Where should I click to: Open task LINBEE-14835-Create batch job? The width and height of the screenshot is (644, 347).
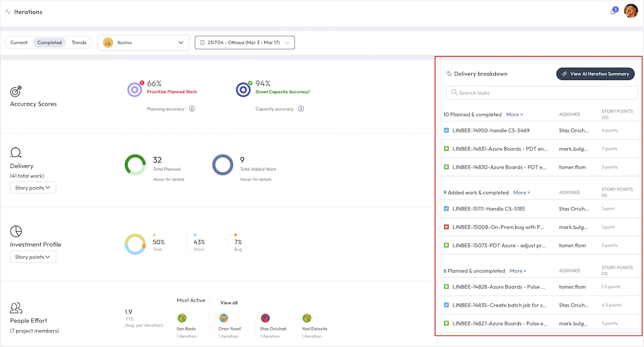click(x=500, y=305)
